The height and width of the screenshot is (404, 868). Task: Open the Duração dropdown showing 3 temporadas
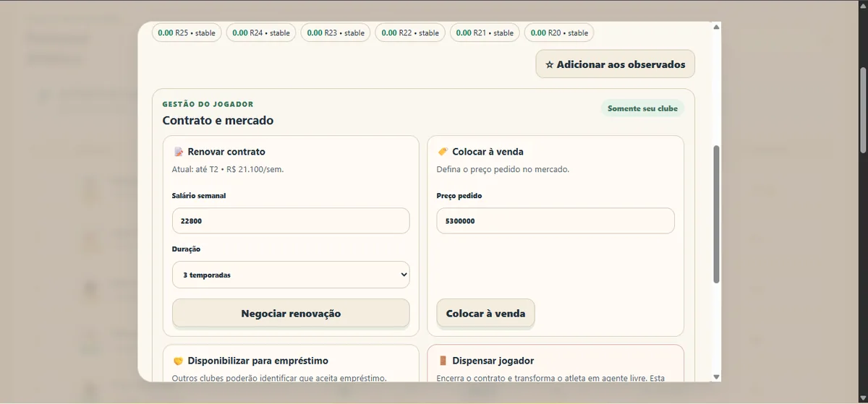[291, 275]
